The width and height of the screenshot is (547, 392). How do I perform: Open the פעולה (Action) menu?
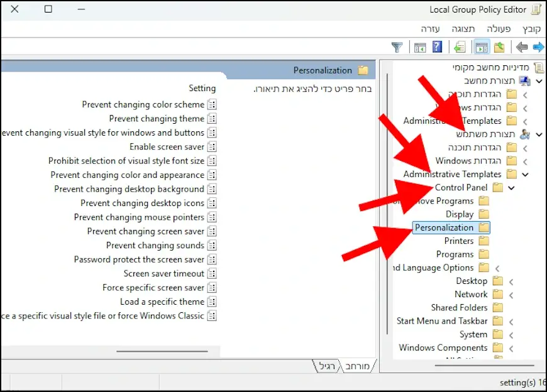[x=499, y=29]
